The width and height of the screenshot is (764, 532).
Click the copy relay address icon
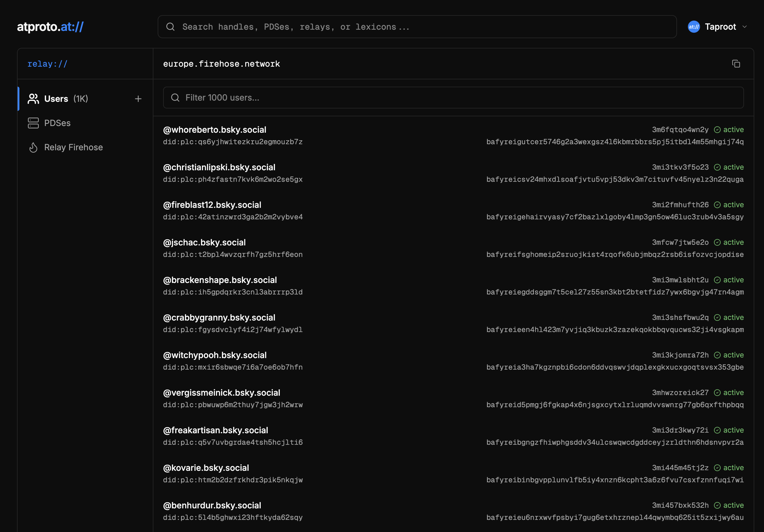736,64
